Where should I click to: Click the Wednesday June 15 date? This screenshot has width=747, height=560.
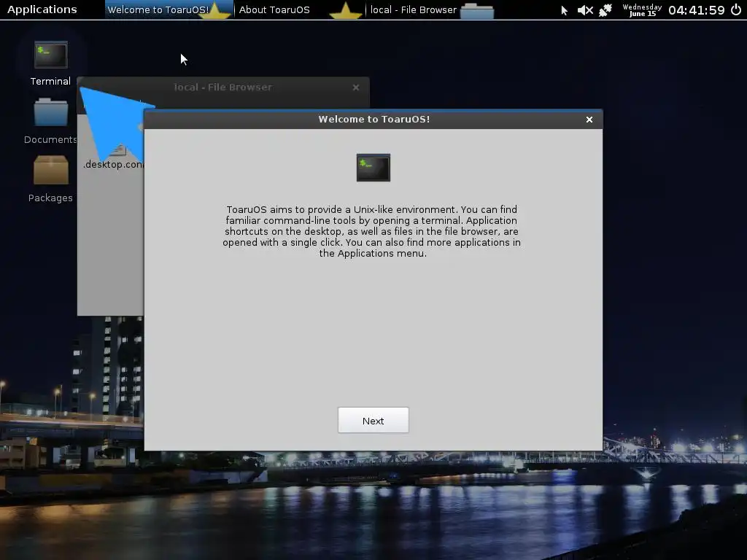click(x=642, y=10)
